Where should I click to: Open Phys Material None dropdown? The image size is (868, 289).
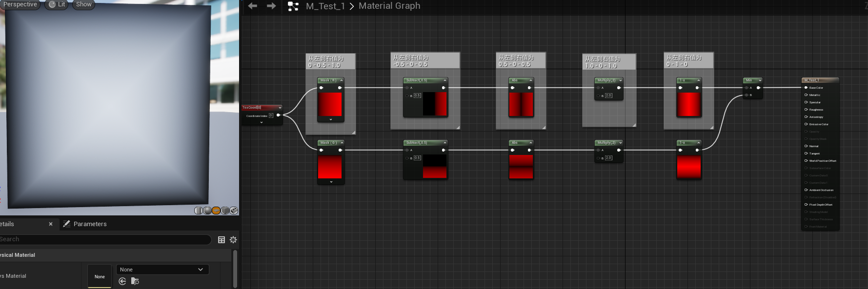162,270
